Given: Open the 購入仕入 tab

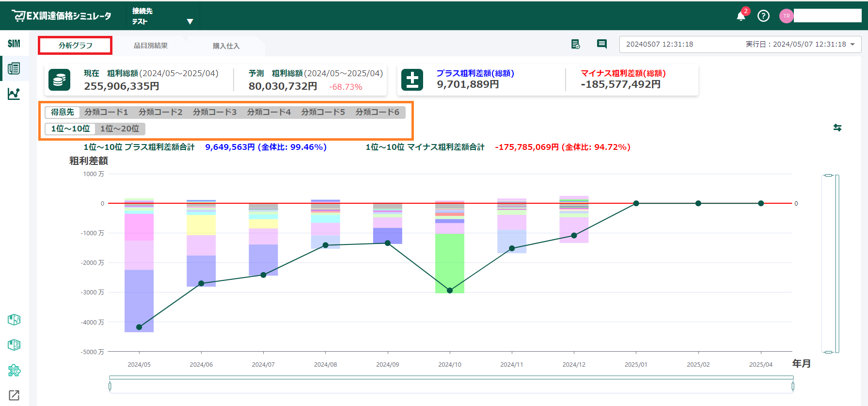Looking at the screenshot, I should click(226, 46).
